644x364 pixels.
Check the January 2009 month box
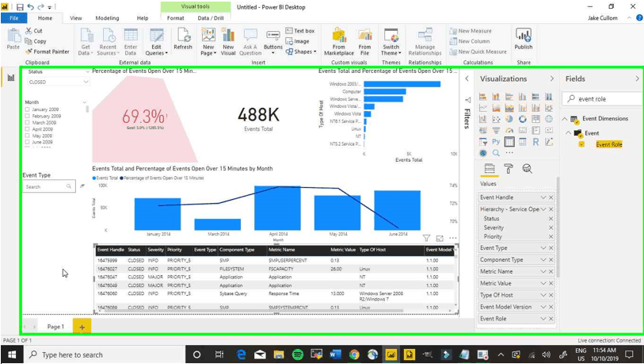[x=27, y=109]
